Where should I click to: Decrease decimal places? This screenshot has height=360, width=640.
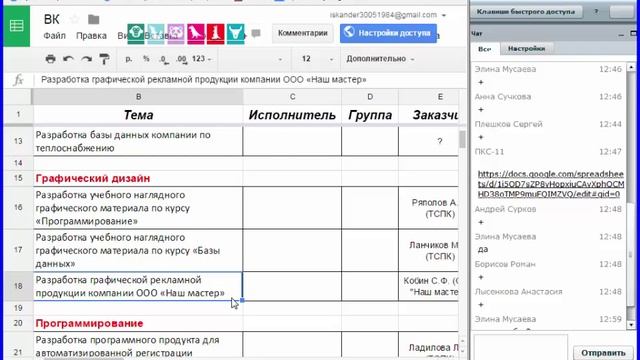(x=164, y=60)
